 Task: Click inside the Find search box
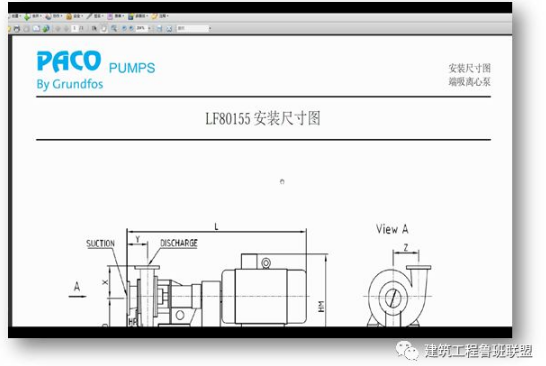coord(193,28)
